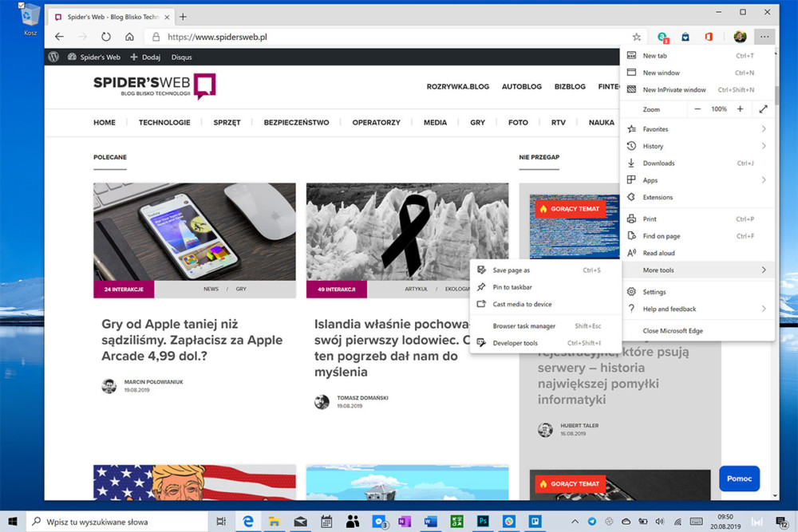Increase zoom with plus button
798x532 pixels.
(740, 108)
